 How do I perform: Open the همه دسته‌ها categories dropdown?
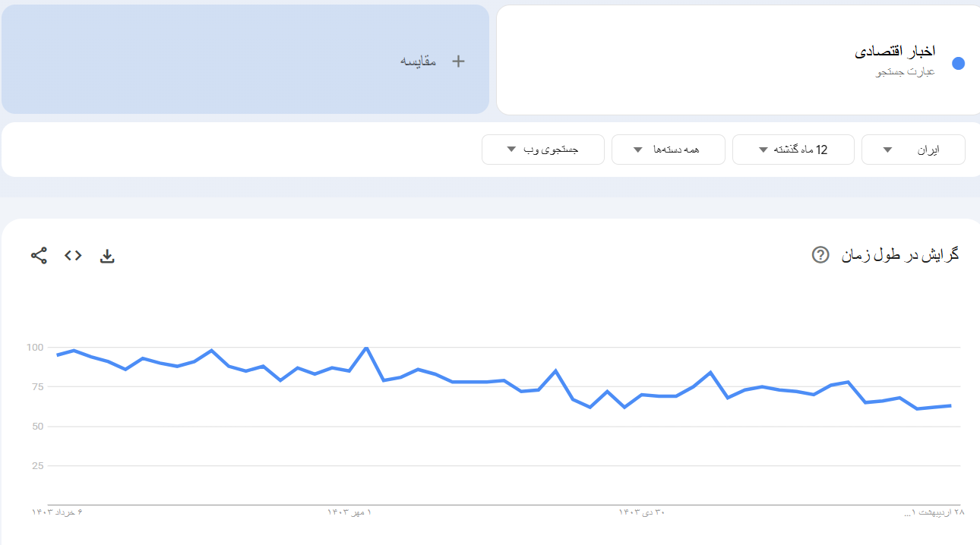pyautogui.click(x=668, y=150)
